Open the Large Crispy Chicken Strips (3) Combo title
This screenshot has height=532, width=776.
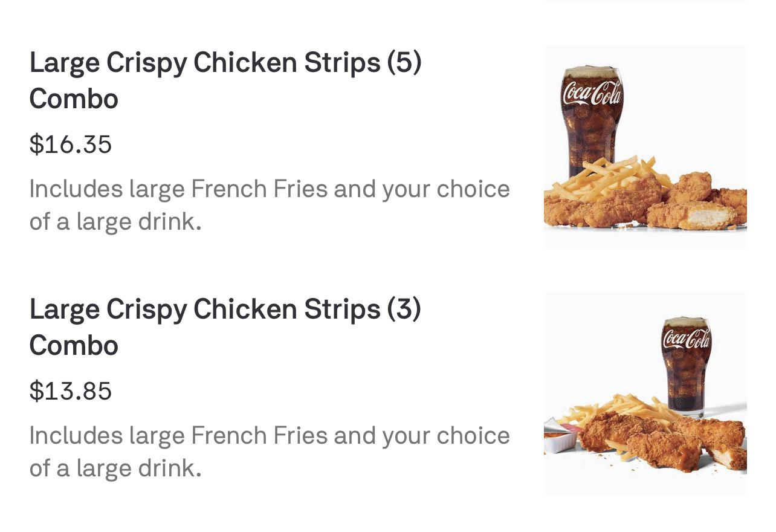[x=225, y=310]
